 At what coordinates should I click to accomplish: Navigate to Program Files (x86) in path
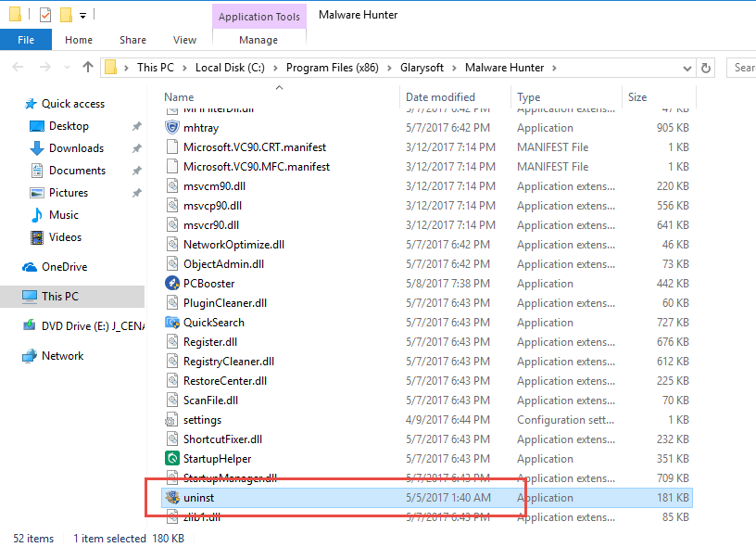click(333, 68)
